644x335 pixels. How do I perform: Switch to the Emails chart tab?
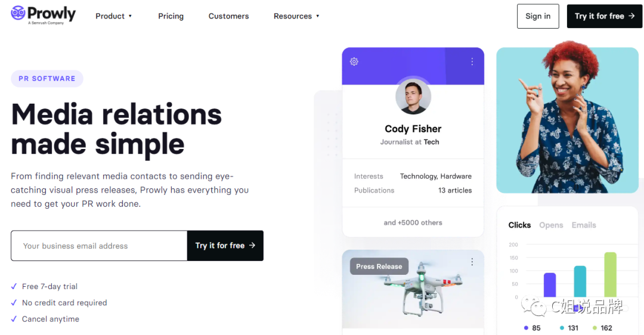click(584, 225)
